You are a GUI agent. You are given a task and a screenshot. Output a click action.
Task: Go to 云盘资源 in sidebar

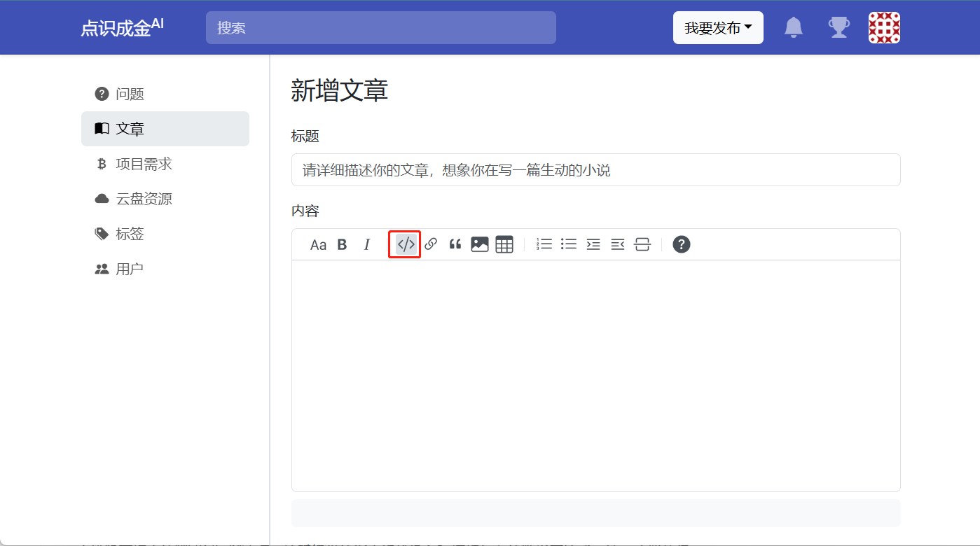point(144,199)
